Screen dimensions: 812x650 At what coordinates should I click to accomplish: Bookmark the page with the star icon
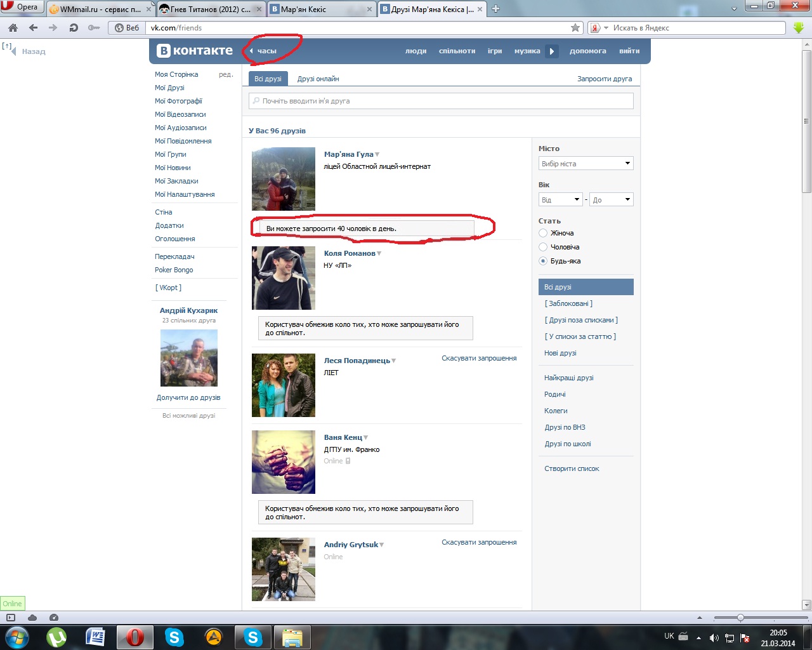click(575, 28)
